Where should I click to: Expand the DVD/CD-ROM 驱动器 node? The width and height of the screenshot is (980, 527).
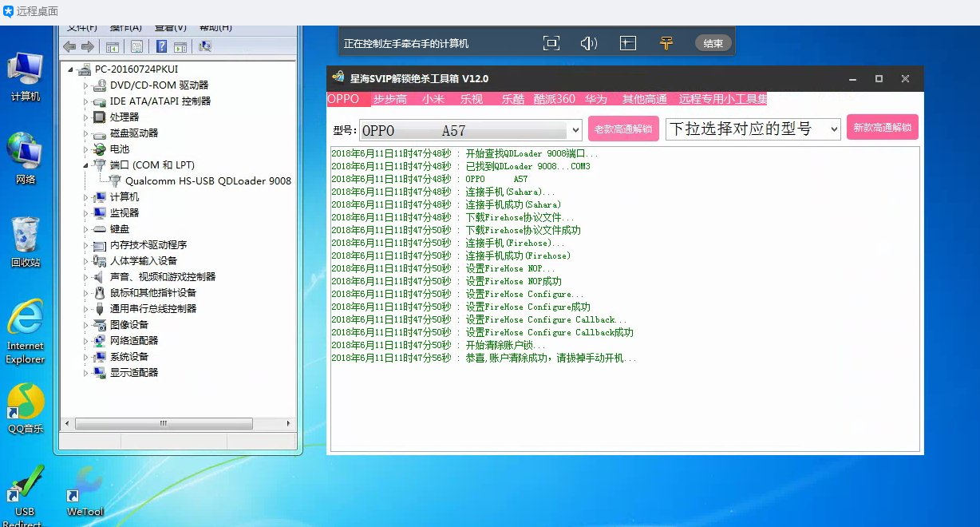(86, 85)
